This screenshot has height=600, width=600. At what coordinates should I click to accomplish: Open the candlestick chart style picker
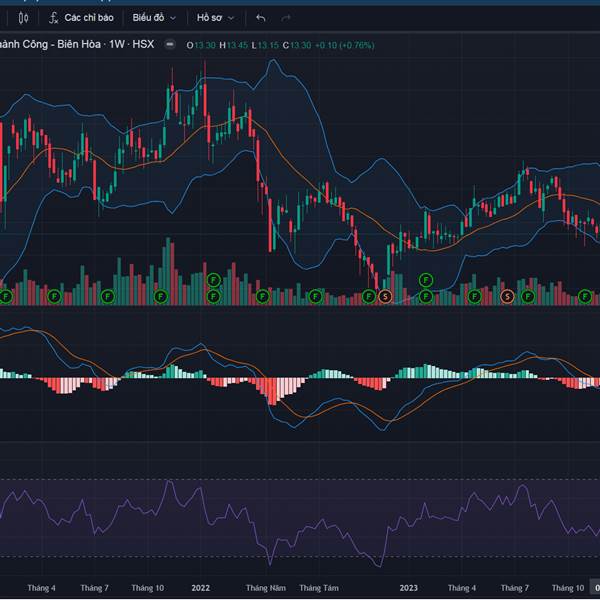[x=23, y=18]
